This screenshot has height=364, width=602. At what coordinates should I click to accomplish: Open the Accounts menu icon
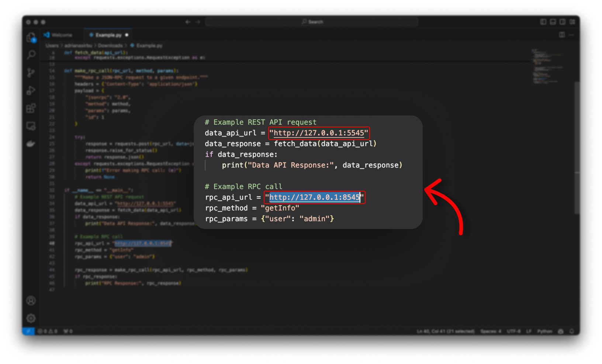[31, 301]
